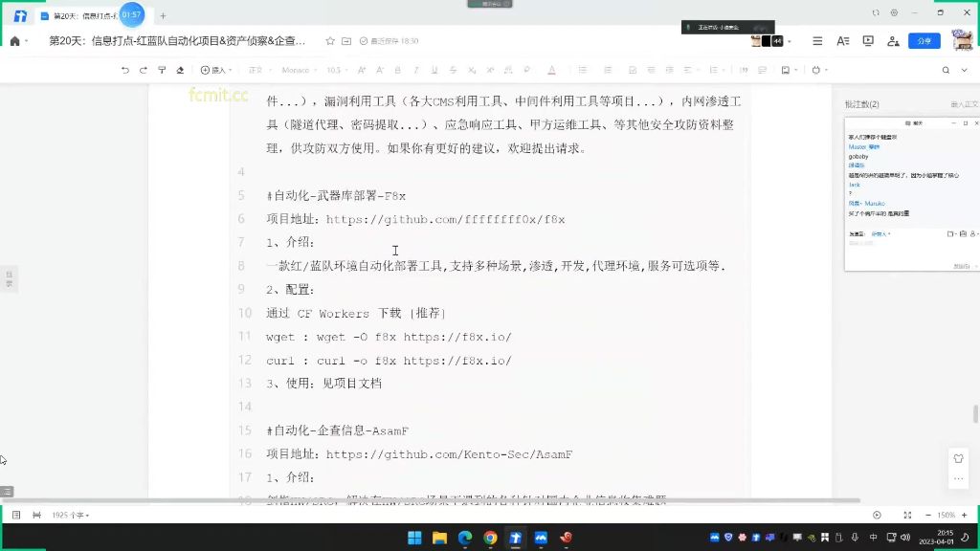
Task: Open the paragraph style 正文 dropdown
Action: 258,70
